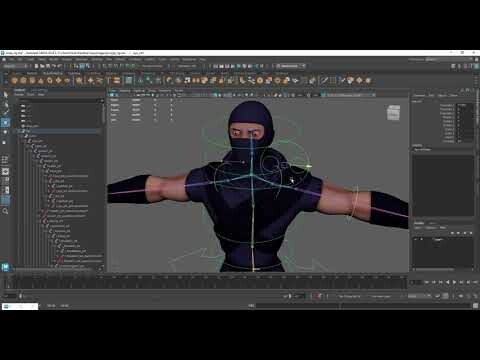Click the Outliner search field
480x360 pixels.
click(59, 100)
